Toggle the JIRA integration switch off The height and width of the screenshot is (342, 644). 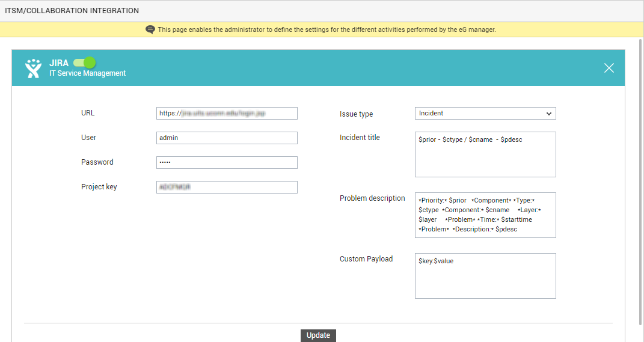[85, 63]
